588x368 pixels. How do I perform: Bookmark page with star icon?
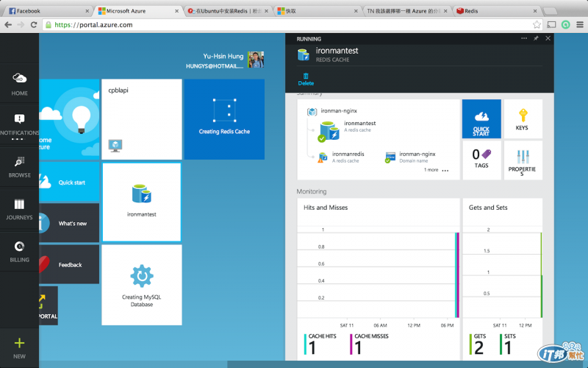click(x=537, y=25)
